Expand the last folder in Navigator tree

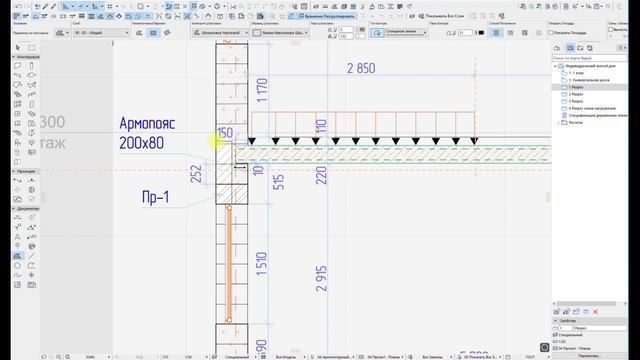pyautogui.click(x=558, y=122)
